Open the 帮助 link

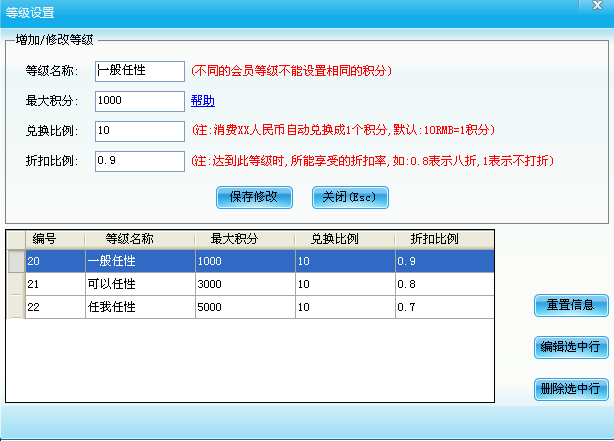click(202, 101)
